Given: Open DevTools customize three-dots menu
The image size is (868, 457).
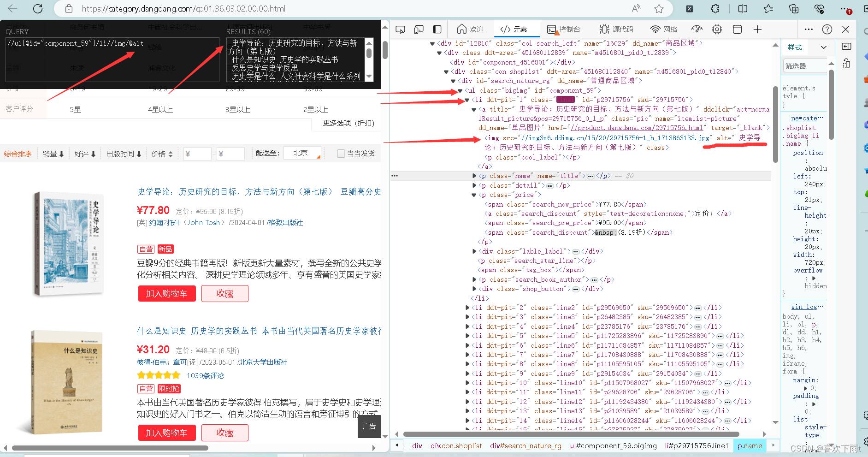Looking at the screenshot, I should 809,30.
